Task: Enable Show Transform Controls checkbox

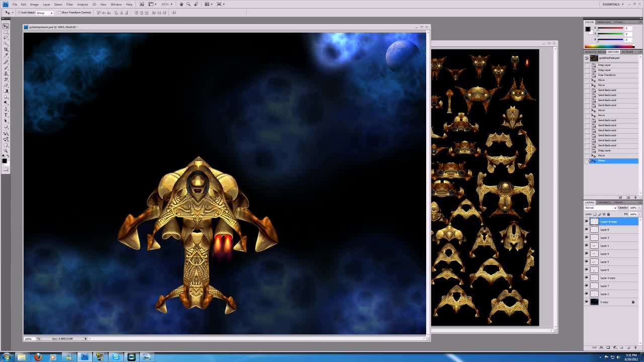Action: click(59, 13)
